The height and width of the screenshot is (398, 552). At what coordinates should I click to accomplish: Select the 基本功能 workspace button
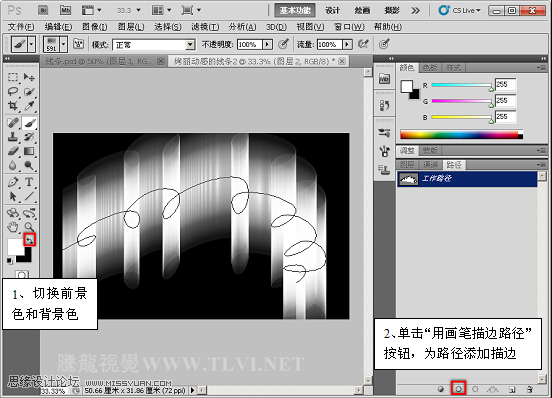point(295,11)
